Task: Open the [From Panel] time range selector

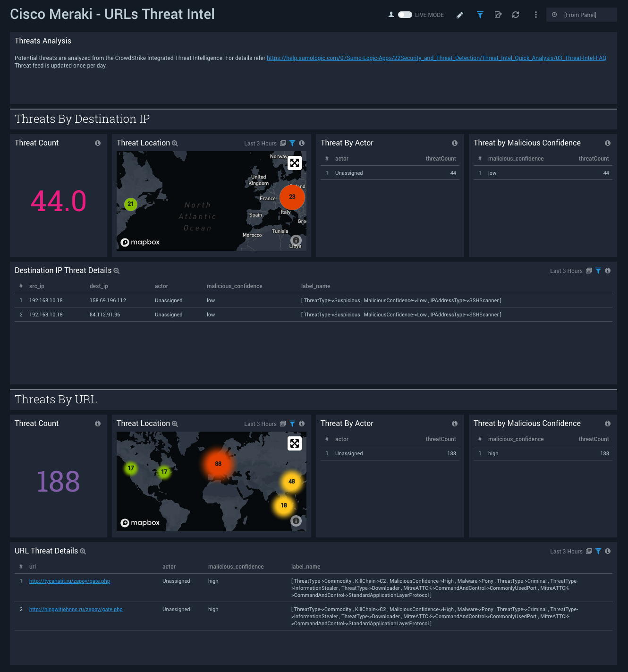Action: click(582, 15)
